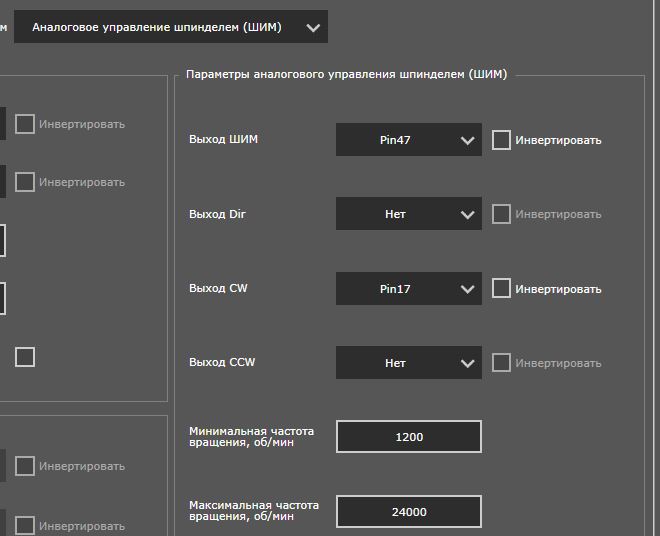Expand the Выход ШИМ pin selector
The width and height of the screenshot is (660, 536).
(408, 141)
